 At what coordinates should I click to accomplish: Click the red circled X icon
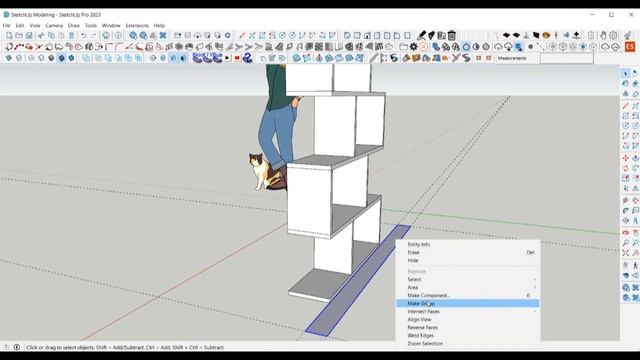tap(424, 47)
